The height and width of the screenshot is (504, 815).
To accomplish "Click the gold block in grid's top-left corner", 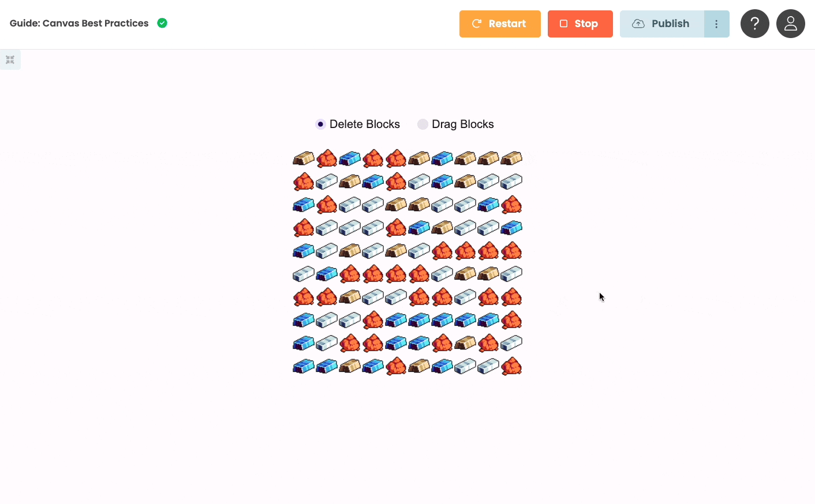I will [304, 158].
